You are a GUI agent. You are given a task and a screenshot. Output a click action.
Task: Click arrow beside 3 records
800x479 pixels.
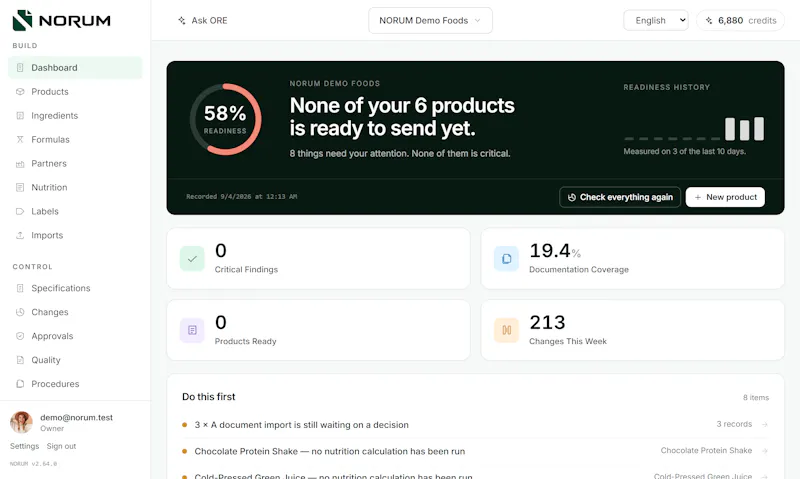click(x=764, y=424)
